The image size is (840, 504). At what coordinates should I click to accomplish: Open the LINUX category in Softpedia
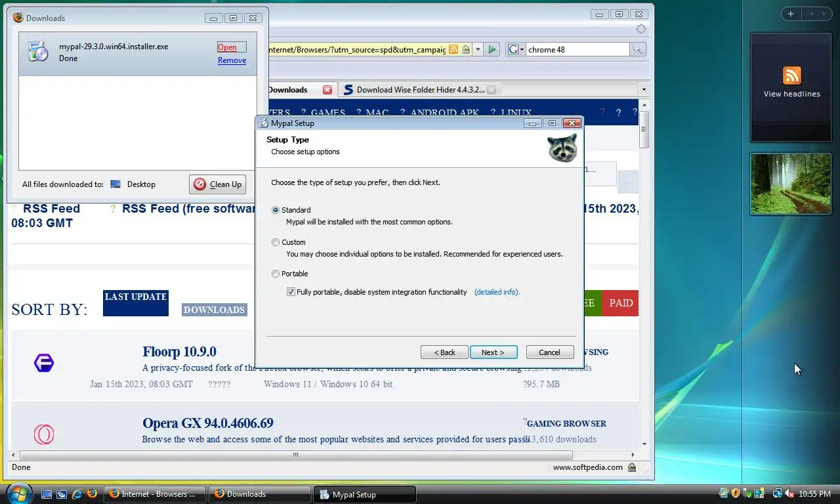(x=516, y=113)
